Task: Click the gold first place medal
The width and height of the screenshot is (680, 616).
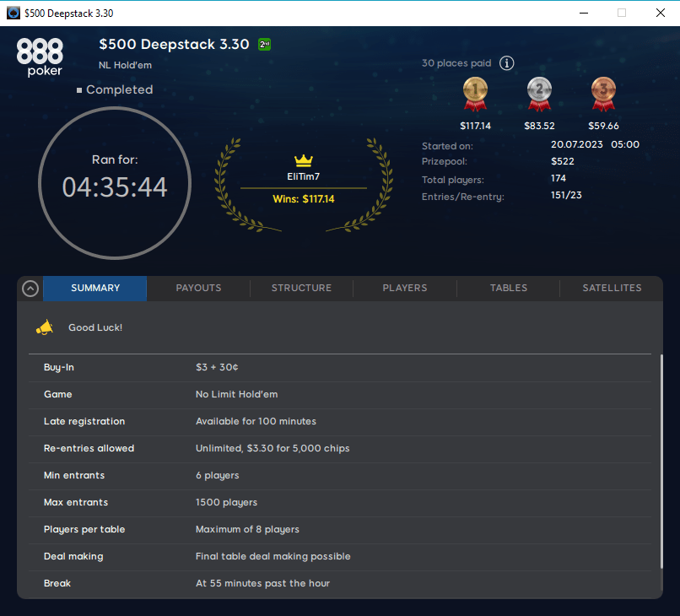Action: (475, 94)
